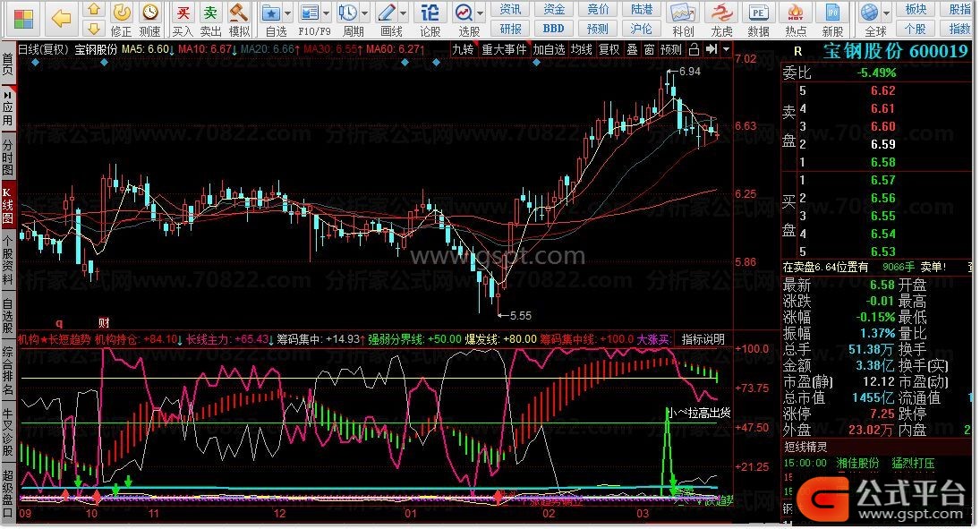Viewport: 980px width, 529px height.
Task: Open the 自选 watchlist star folder
Action: (x=271, y=13)
